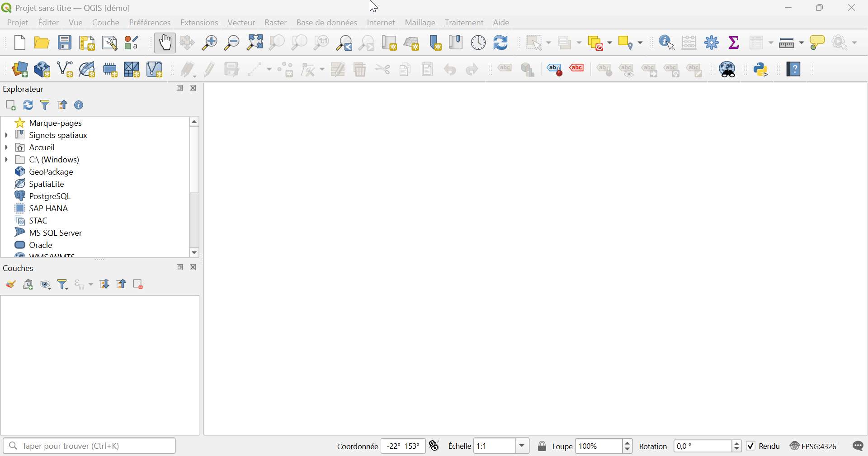
Task: Open a project using the folder icon
Action: point(42,43)
